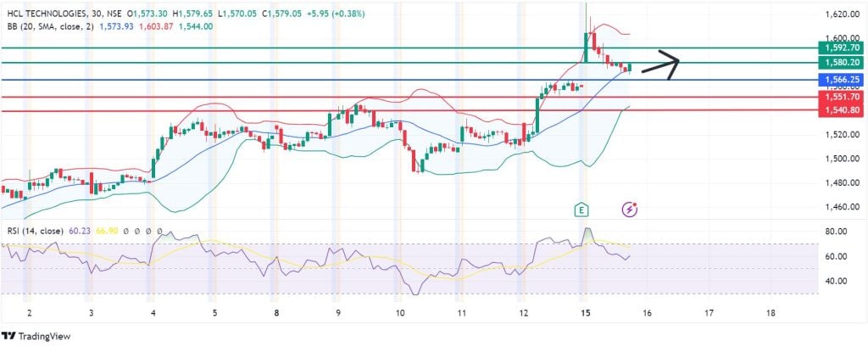Click date 4 on the time axis
The image size is (868, 347).
[x=153, y=313]
